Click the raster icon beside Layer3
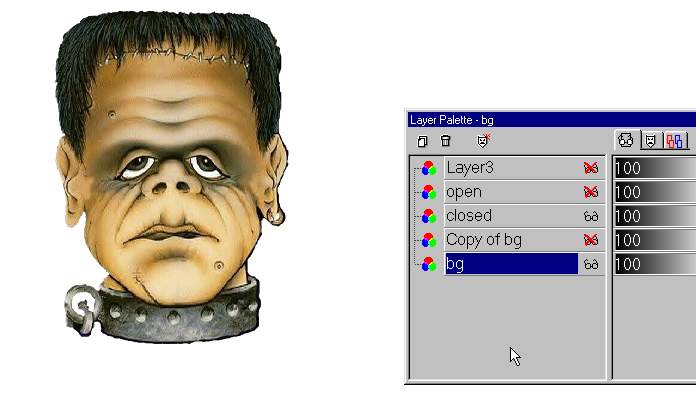 coord(428,168)
